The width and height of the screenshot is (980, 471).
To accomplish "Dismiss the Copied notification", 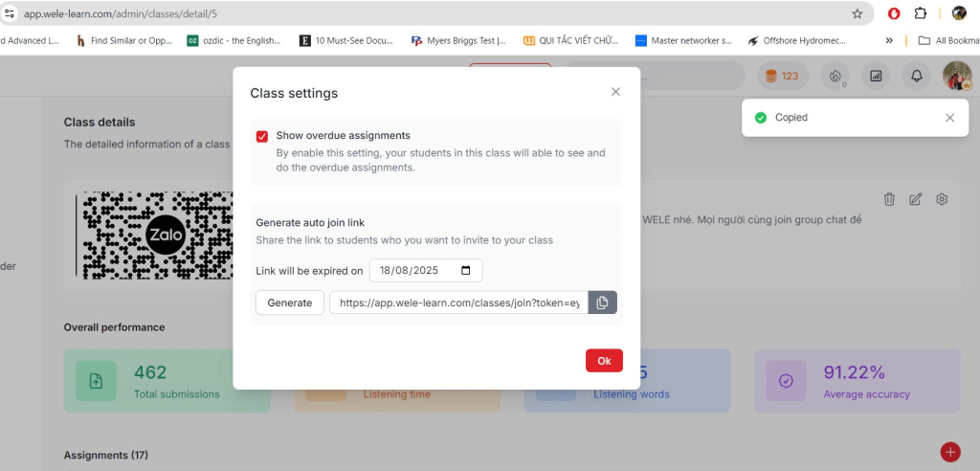I will click(949, 118).
